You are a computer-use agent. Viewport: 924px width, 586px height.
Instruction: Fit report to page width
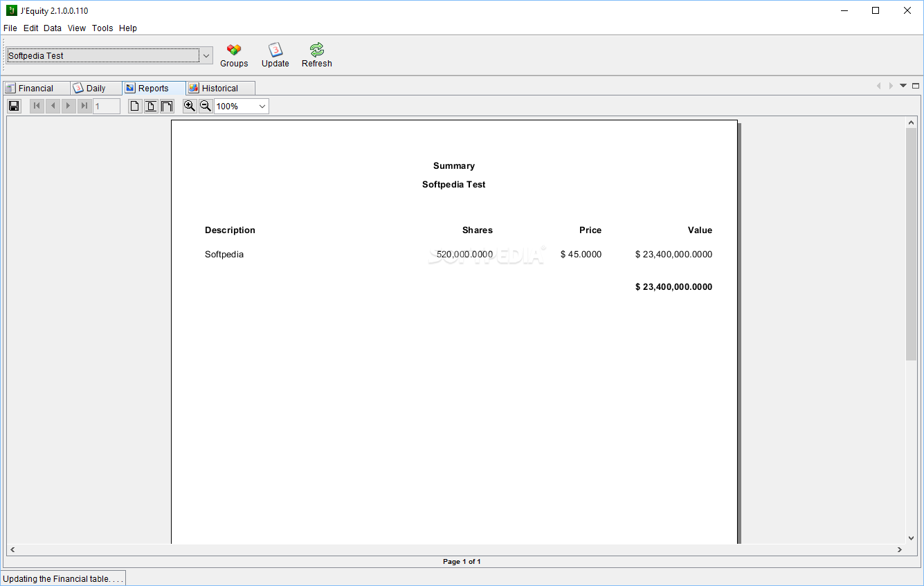coord(167,106)
